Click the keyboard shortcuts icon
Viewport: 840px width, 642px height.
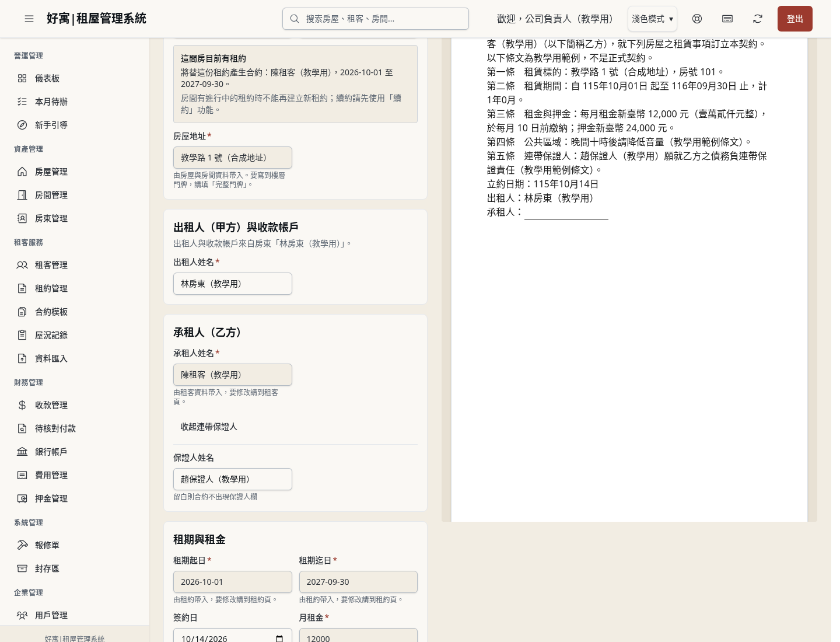[x=727, y=19]
